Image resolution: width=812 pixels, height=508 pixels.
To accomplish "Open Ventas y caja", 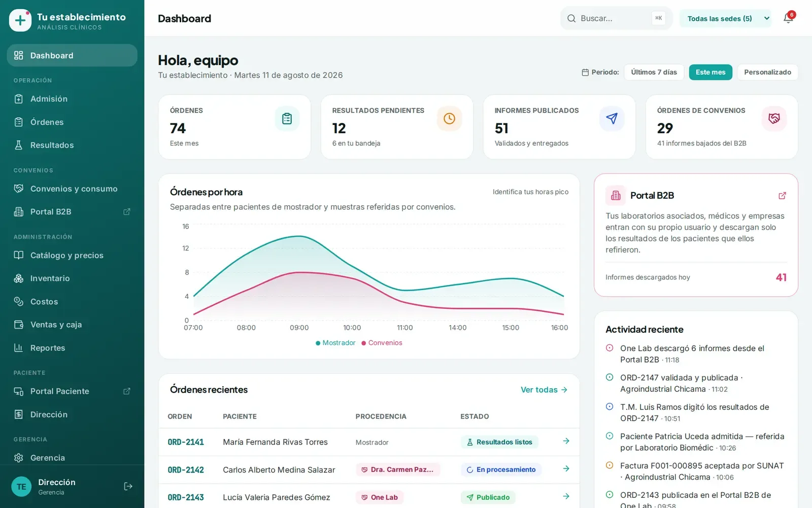I will (x=72, y=325).
